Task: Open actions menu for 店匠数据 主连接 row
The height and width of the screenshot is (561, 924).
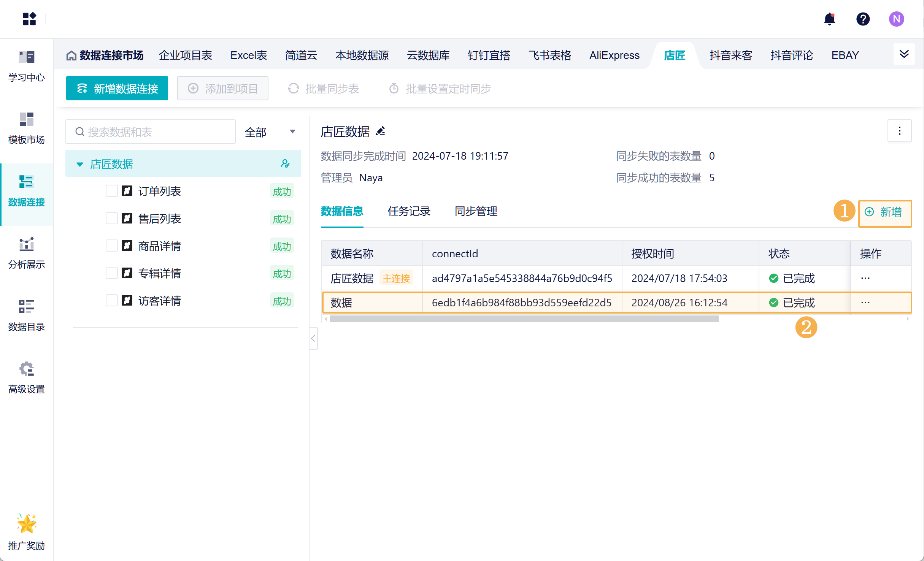Action: (x=865, y=278)
